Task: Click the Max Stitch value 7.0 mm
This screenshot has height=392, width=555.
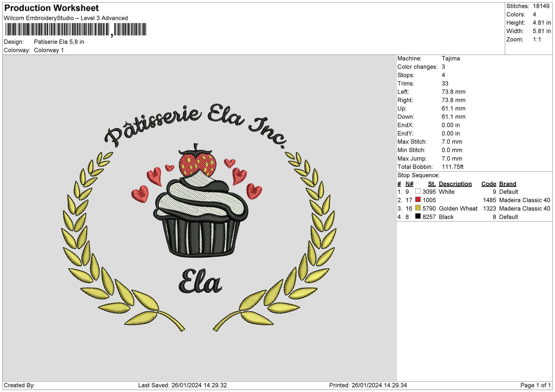Action: coord(452,142)
